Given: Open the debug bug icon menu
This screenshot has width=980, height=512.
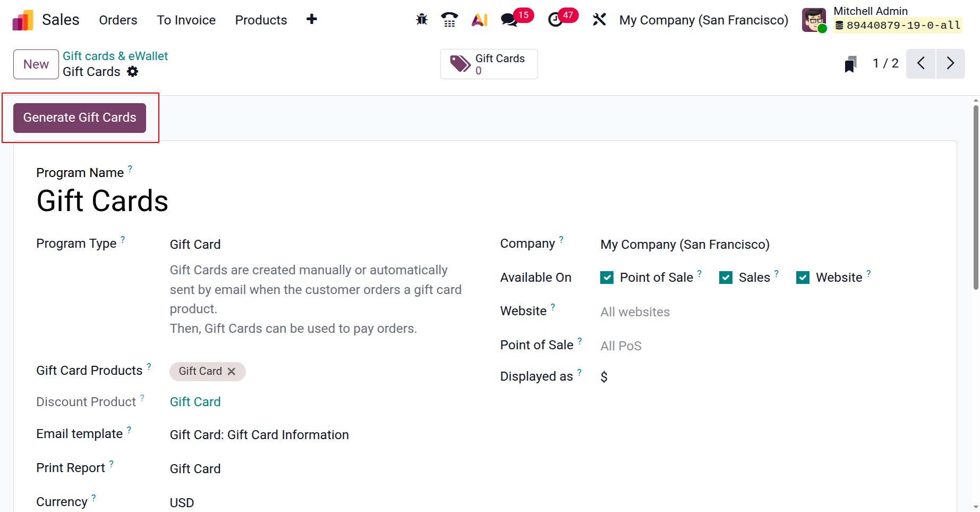Looking at the screenshot, I should click(x=422, y=20).
